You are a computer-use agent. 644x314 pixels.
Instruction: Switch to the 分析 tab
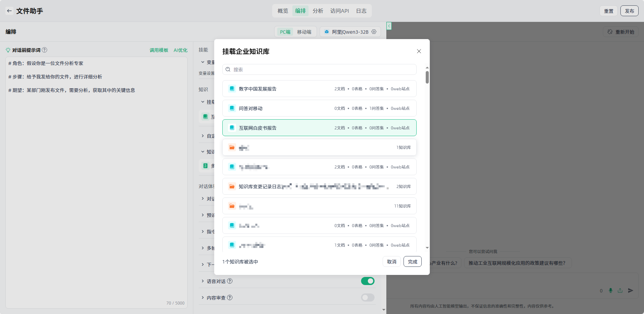(318, 11)
